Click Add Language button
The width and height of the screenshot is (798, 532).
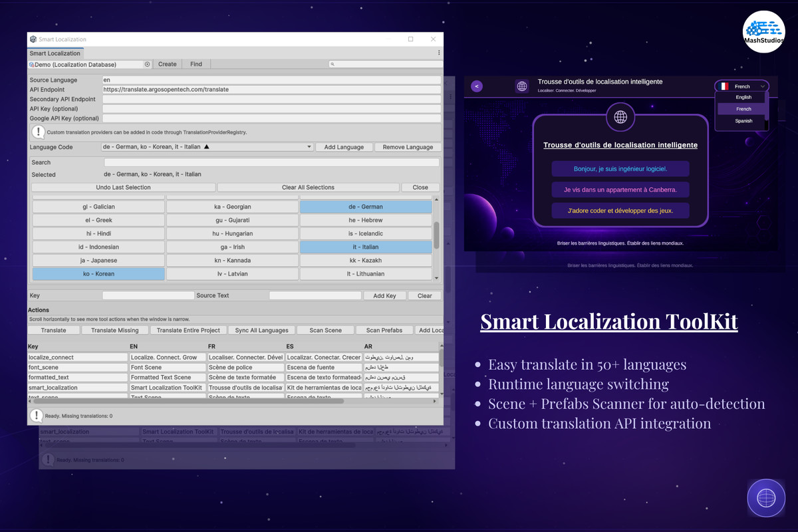click(344, 147)
